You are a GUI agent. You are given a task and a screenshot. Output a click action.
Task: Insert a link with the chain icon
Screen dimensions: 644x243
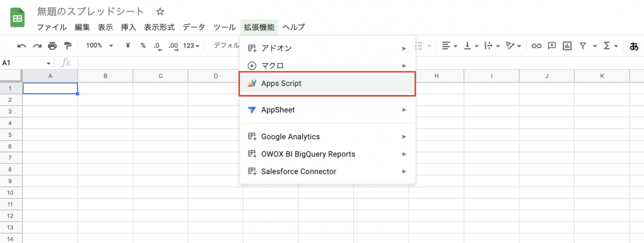(536, 46)
